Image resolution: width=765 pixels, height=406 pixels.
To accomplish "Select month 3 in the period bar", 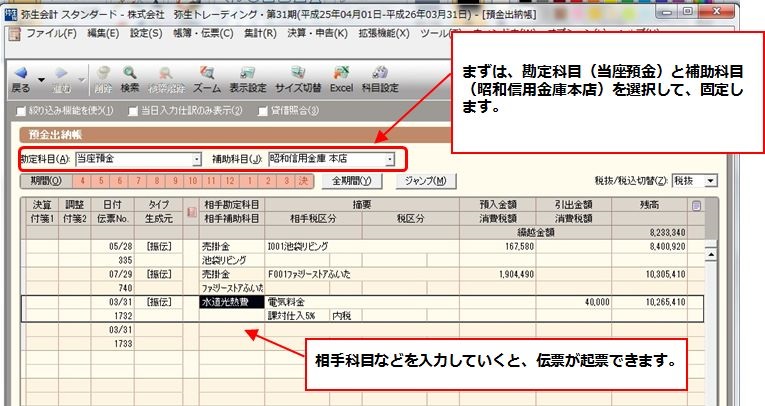I will [x=286, y=181].
